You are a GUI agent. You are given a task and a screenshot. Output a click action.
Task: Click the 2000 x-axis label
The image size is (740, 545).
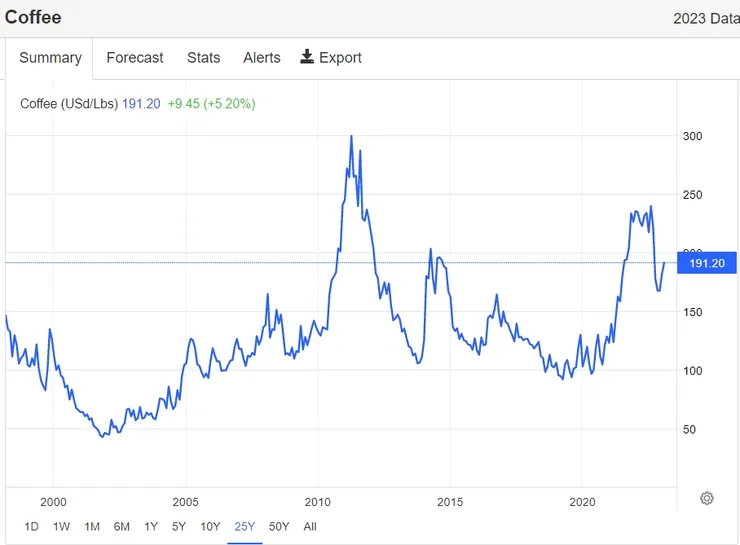[53, 502]
